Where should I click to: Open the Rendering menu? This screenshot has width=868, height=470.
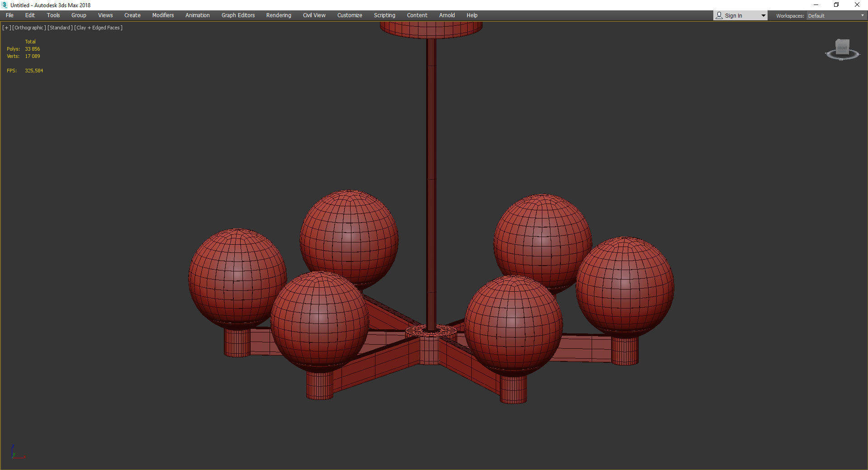click(x=279, y=15)
